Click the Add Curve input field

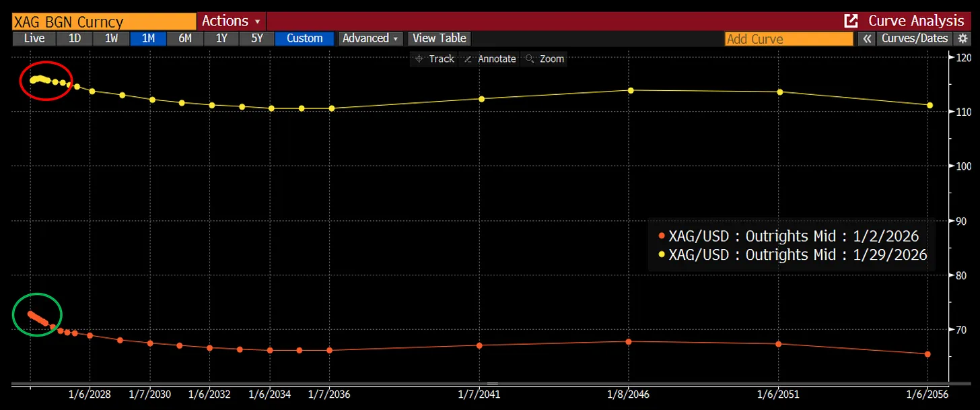(x=788, y=39)
